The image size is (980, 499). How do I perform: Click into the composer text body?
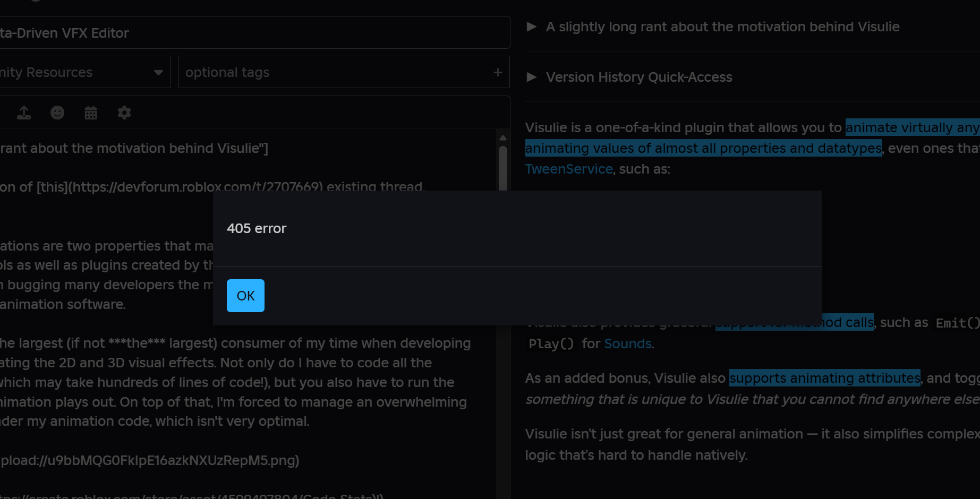(239, 382)
